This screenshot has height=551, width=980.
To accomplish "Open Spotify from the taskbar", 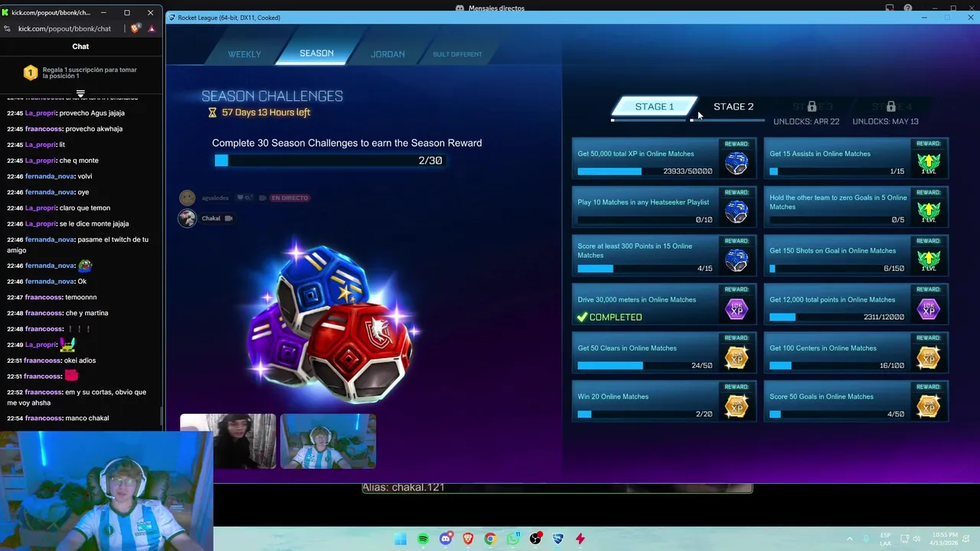I will pyautogui.click(x=423, y=539).
